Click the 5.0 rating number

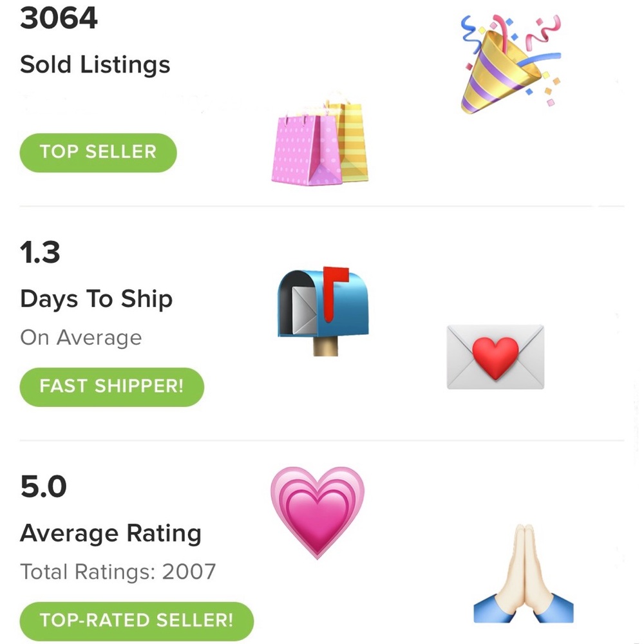point(43,487)
